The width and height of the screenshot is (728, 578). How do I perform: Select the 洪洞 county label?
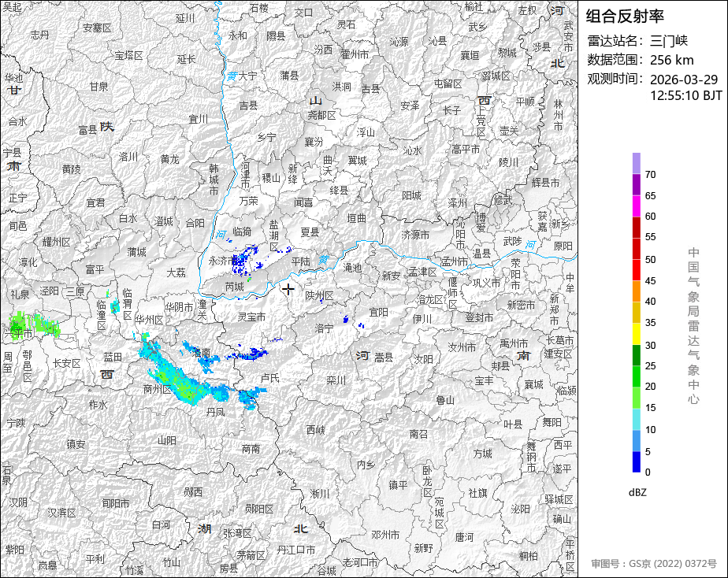coord(341,87)
